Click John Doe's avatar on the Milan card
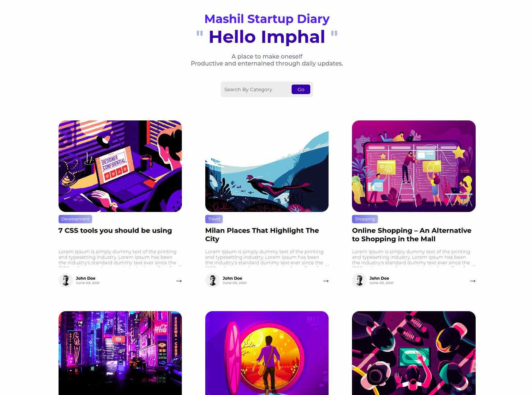The width and height of the screenshot is (532, 395). click(212, 280)
